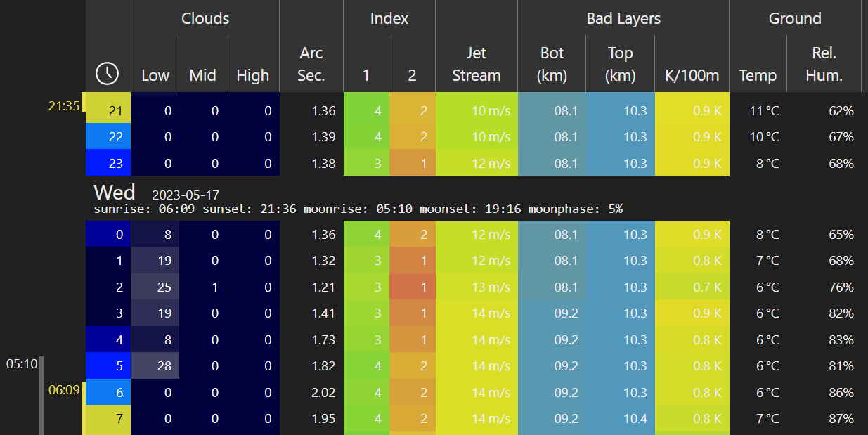Viewport: 868px width, 435px height.
Task: Click the 06:09 sunrise time marker
Action: click(x=64, y=389)
